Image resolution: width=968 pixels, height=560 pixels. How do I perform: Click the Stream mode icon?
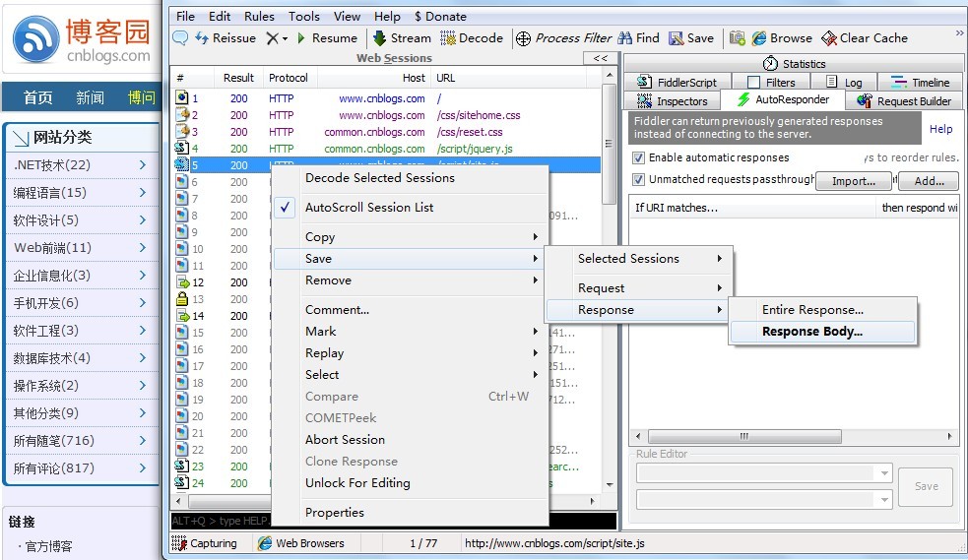380,38
